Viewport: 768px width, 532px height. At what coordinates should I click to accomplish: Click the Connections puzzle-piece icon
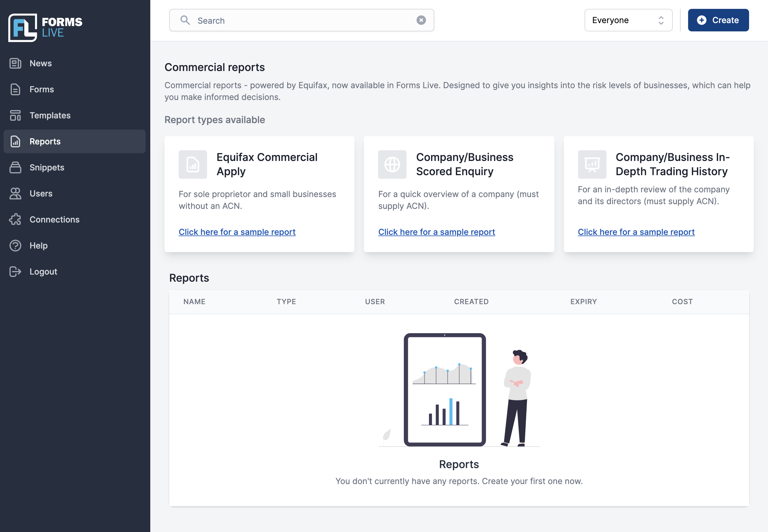pos(15,219)
